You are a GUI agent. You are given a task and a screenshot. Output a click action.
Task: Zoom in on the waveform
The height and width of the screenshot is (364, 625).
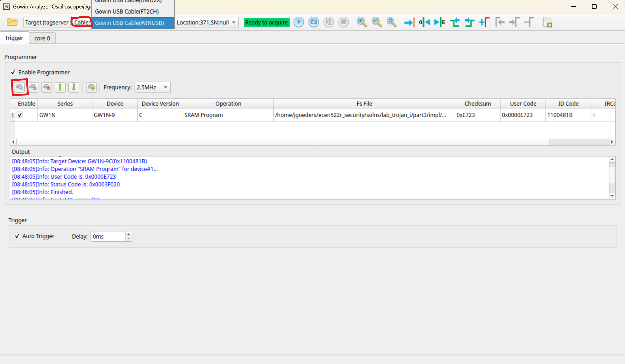[362, 22]
